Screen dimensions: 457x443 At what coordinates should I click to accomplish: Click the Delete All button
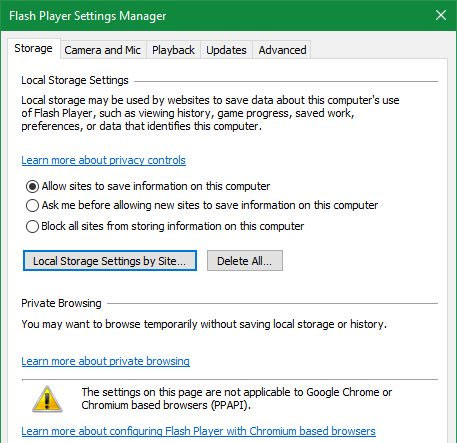pyautogui.click(x=245, y=261)
